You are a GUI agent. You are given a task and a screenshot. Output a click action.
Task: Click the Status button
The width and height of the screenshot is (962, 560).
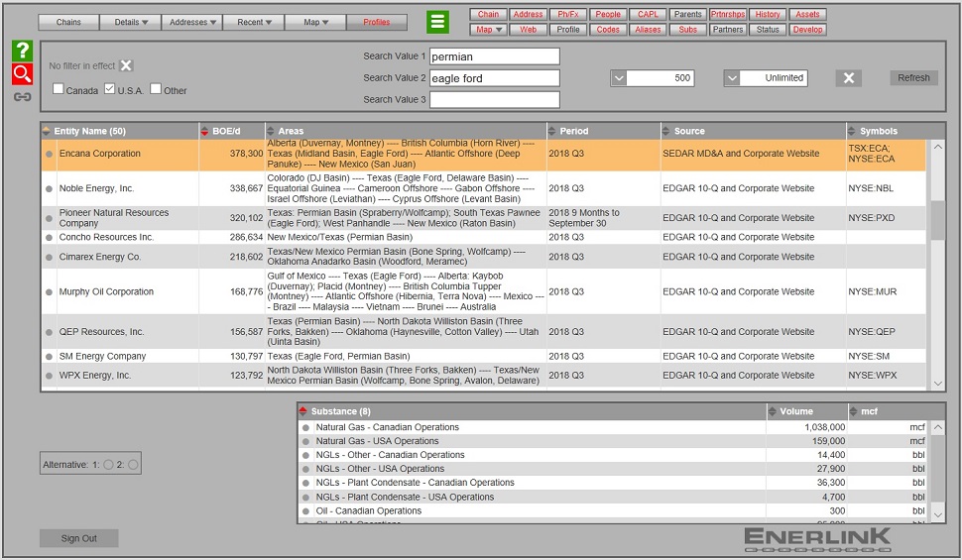[768, 30]
